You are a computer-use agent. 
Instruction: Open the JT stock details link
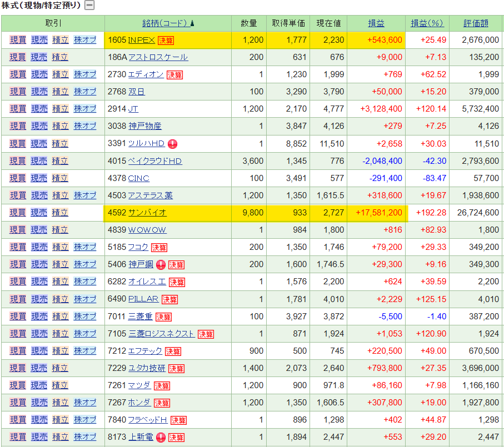[133, 109]
